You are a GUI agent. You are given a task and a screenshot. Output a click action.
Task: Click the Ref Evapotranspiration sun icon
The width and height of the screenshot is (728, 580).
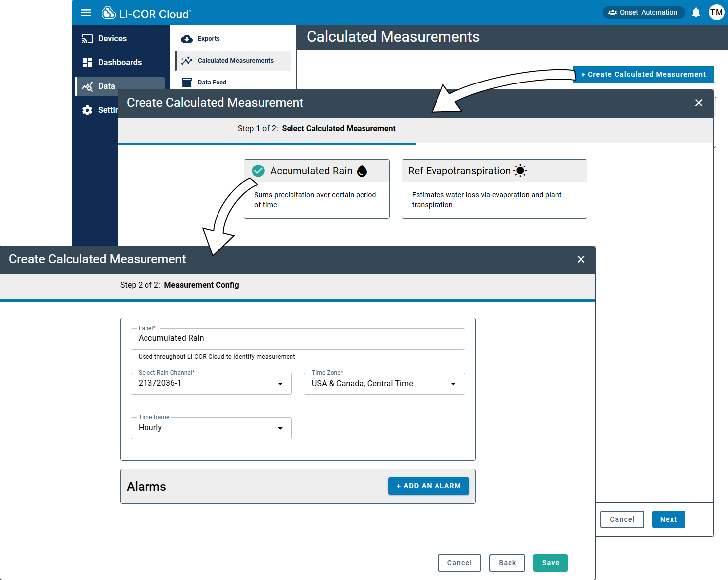click(x=520, y=171)
